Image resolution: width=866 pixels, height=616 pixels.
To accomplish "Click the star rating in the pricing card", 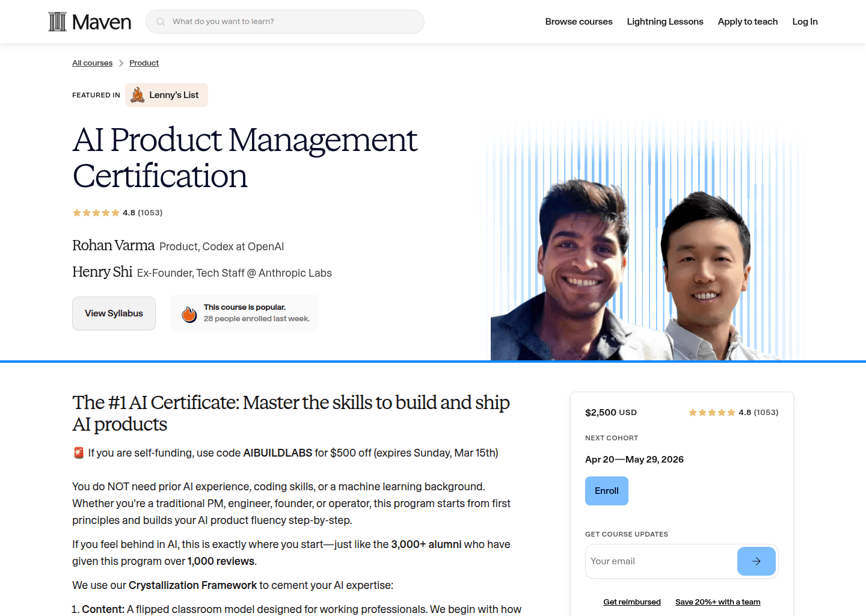I will point(712,412).
